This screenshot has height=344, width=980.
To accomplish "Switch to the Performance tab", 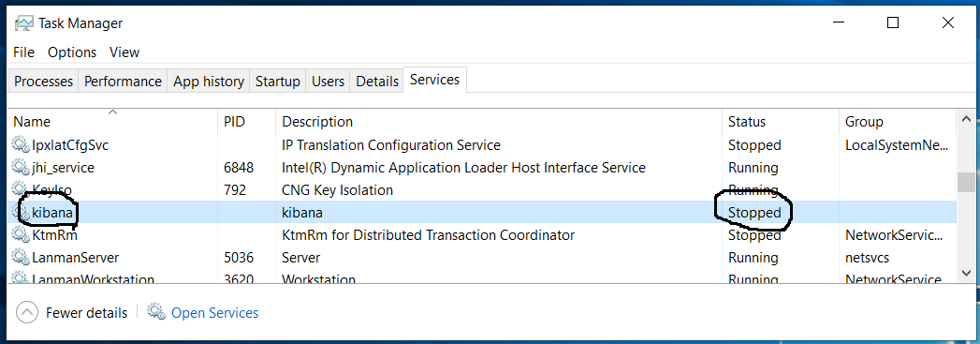I will tap(123, 82).
